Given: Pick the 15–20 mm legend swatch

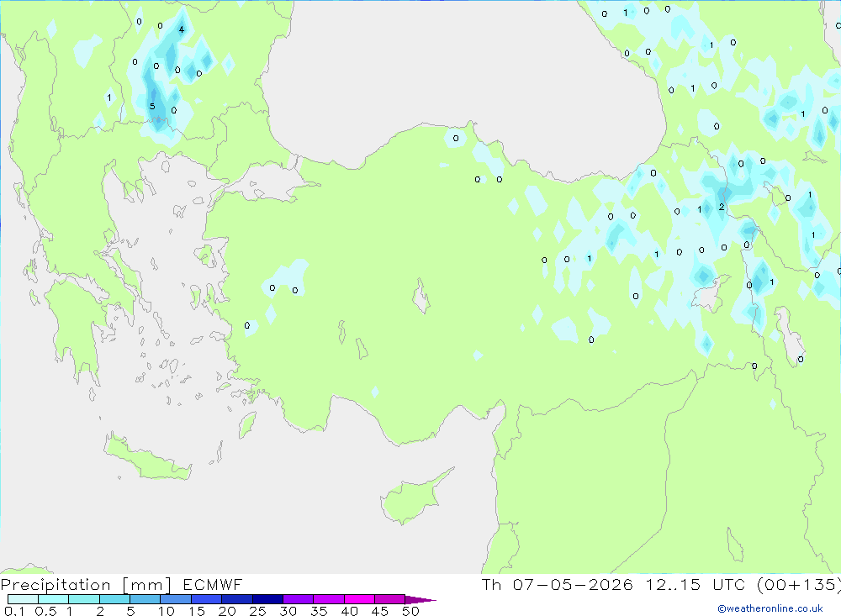Looking at the screenshot, I should click(206, 599).
